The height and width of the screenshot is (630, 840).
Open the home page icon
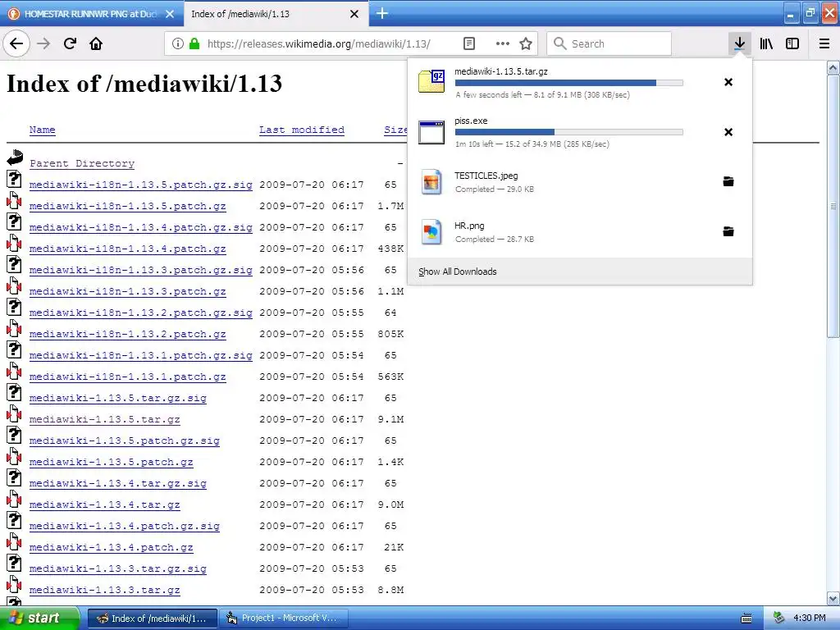point(96,43)
